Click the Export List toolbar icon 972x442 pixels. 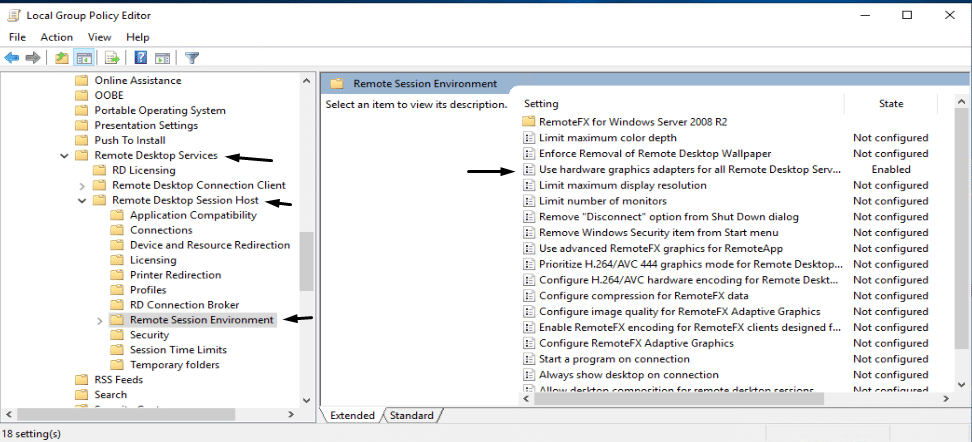(x=112, y=58)
